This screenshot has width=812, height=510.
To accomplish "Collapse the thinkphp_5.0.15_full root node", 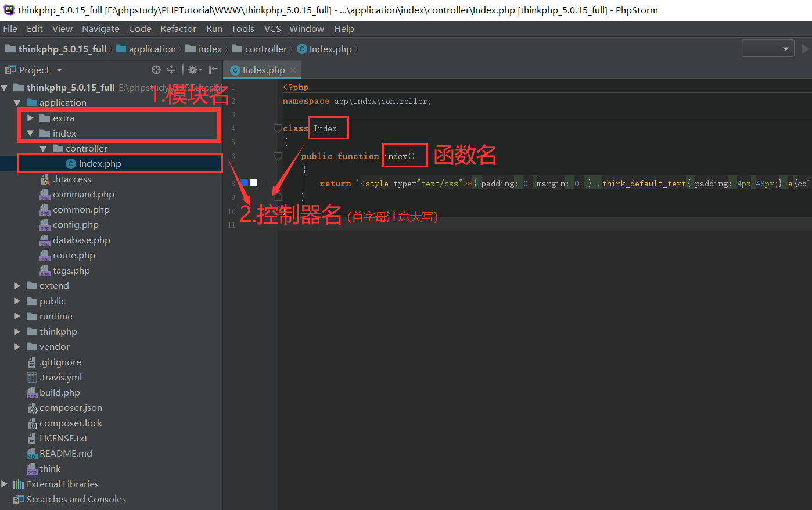I will pyautogui.click(x=5, y=88).
